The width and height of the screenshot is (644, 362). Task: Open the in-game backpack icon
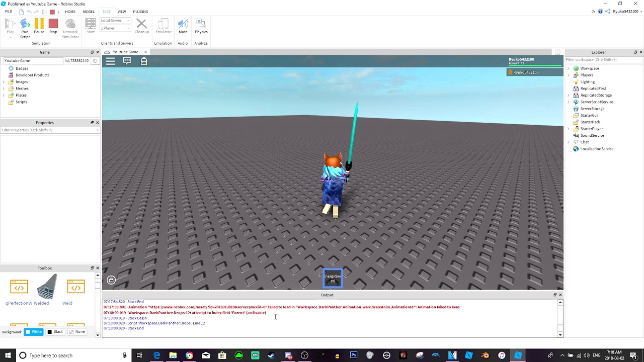click(x=144, y=61)
